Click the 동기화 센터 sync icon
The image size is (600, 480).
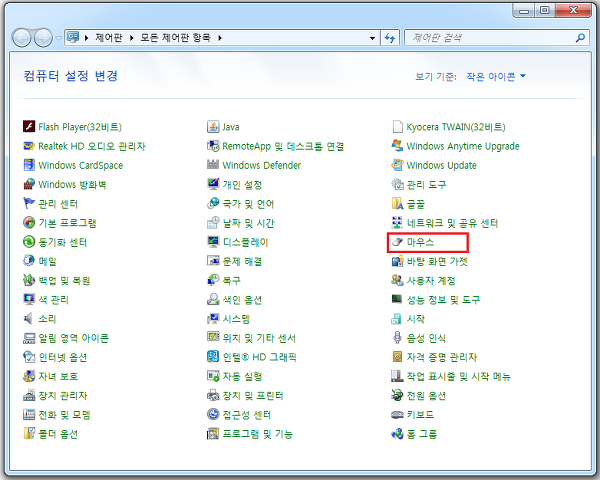pos(29,242)
